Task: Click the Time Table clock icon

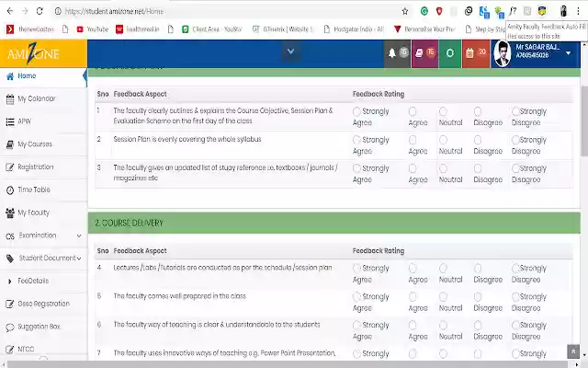Action: click(10, 190)
